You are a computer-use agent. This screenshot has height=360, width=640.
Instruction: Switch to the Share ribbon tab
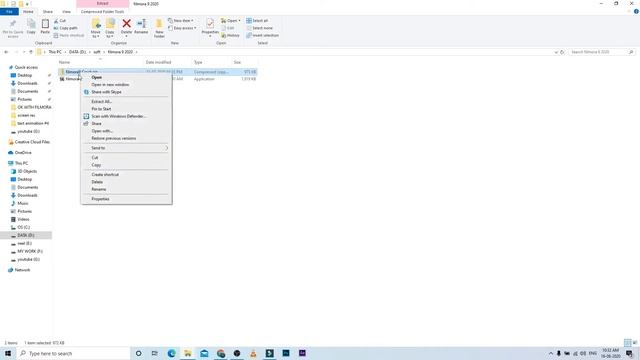pos(48,12)
